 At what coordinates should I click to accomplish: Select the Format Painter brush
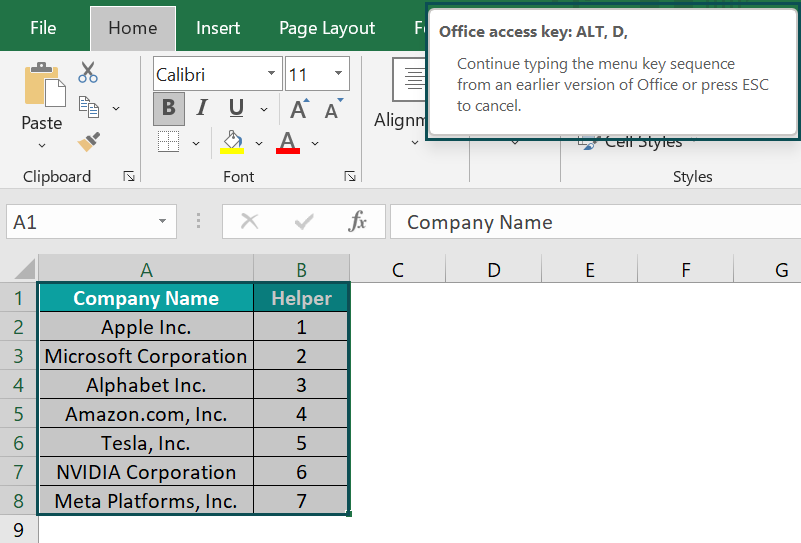point(88,141)
